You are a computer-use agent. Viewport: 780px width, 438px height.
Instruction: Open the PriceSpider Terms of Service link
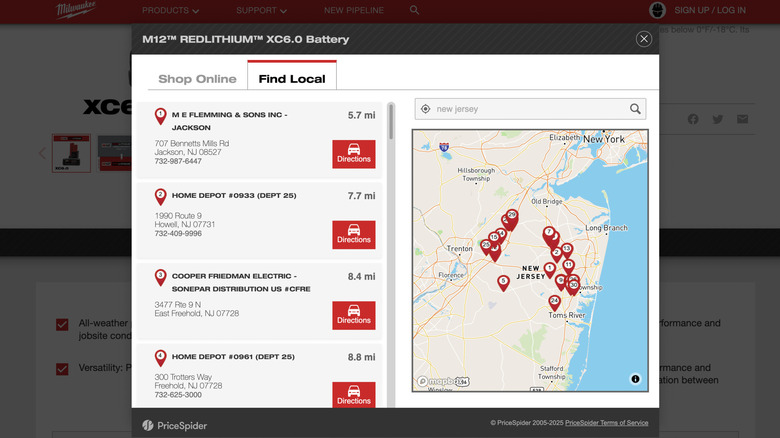606,423
